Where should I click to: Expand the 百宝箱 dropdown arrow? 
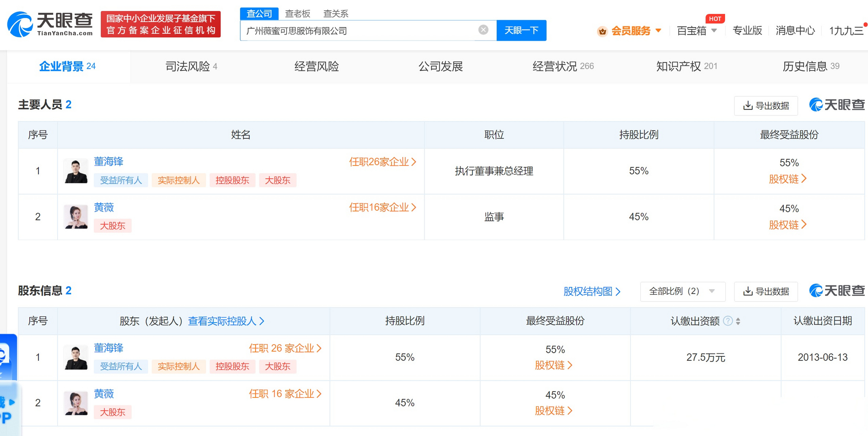point(714,31)
